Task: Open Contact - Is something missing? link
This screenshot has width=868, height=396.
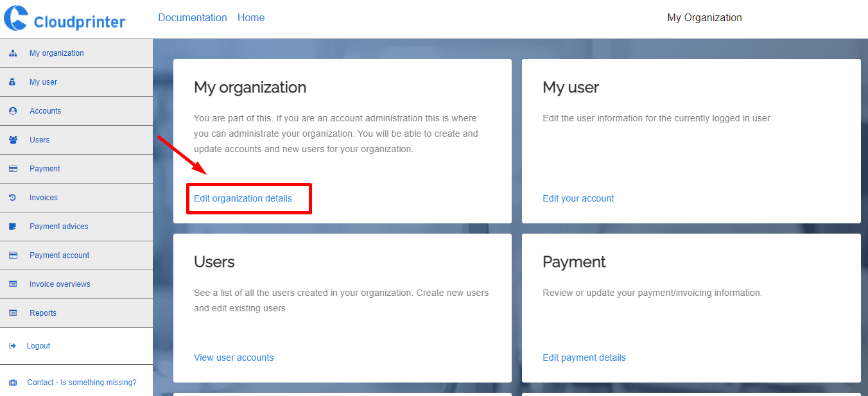Action: coord(82,383)
